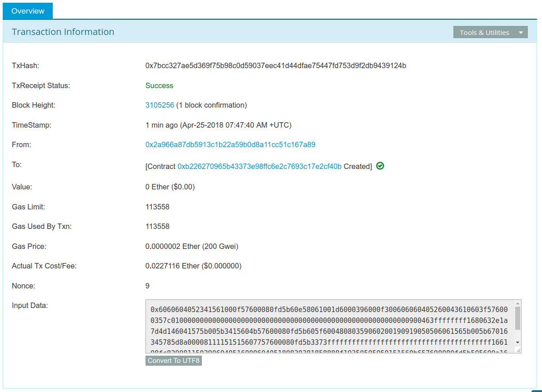Click the Nonce value 9

point(147,286)
